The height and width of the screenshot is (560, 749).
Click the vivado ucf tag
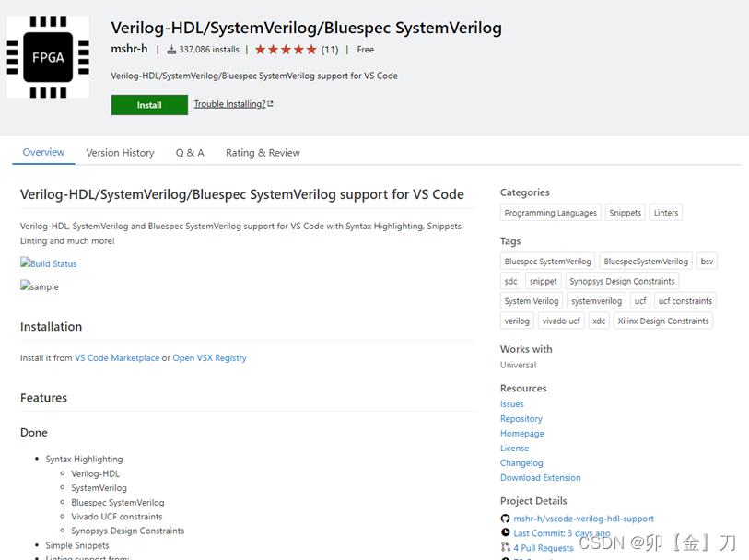point(561,321)
